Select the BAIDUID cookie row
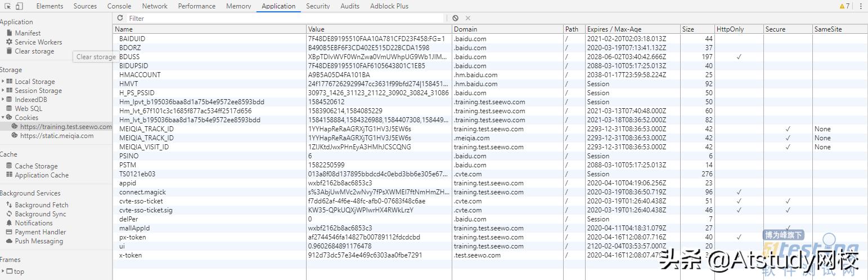The image size is (868, 280). click(x=490, y=39)
